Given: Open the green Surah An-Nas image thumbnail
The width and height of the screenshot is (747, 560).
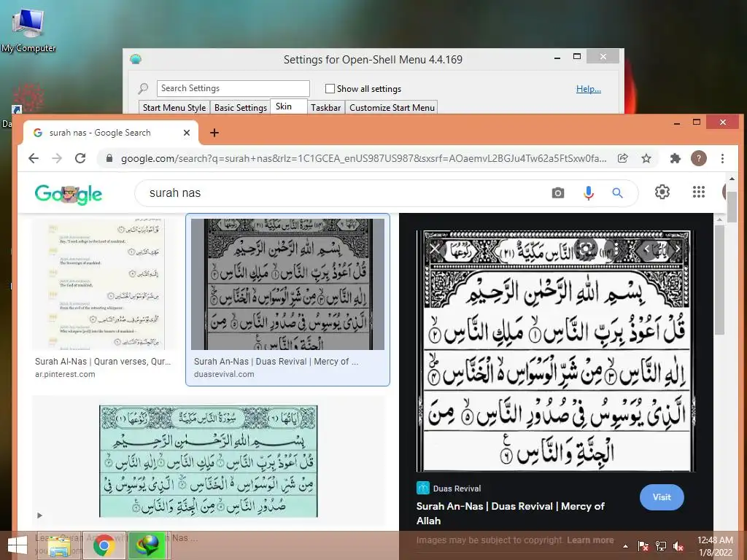Looking at the screenshot, I should 208,461.
